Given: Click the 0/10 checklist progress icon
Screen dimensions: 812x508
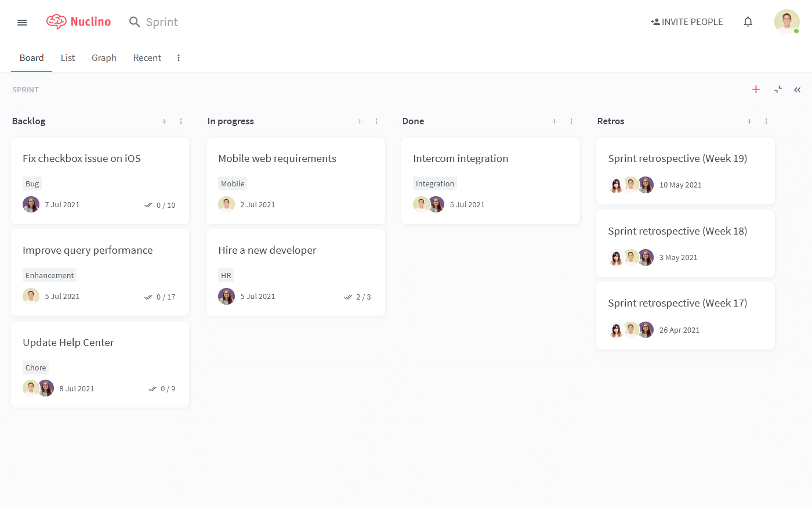Looking at the screenshot, I should pos(148,205).
